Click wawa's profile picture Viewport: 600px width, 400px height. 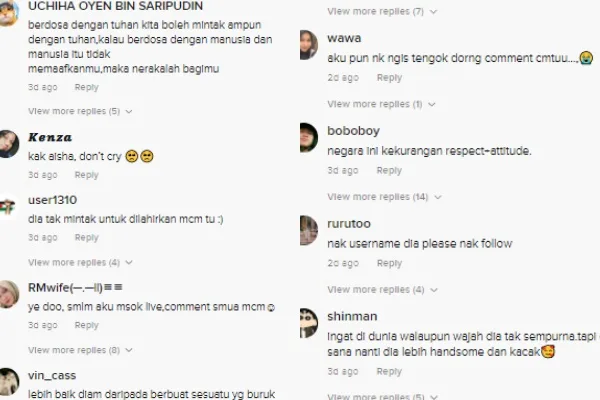[x=309, y=45]
